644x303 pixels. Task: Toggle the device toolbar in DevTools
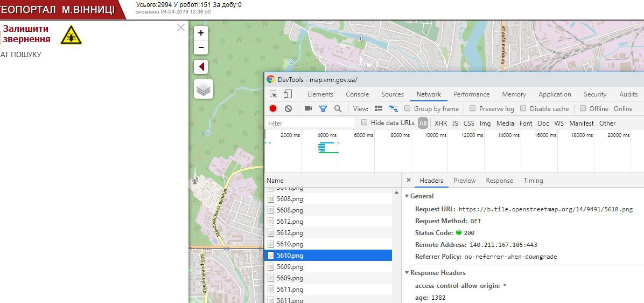coord(288,94)
